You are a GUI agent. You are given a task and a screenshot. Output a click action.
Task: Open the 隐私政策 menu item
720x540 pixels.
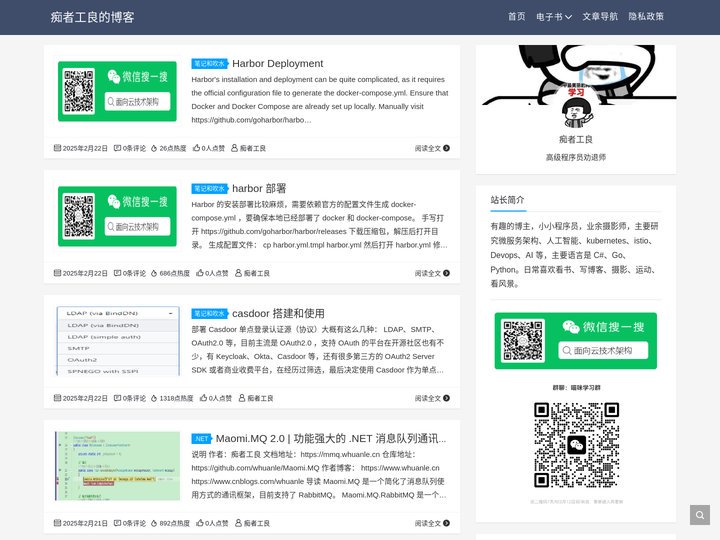[646, 17]
